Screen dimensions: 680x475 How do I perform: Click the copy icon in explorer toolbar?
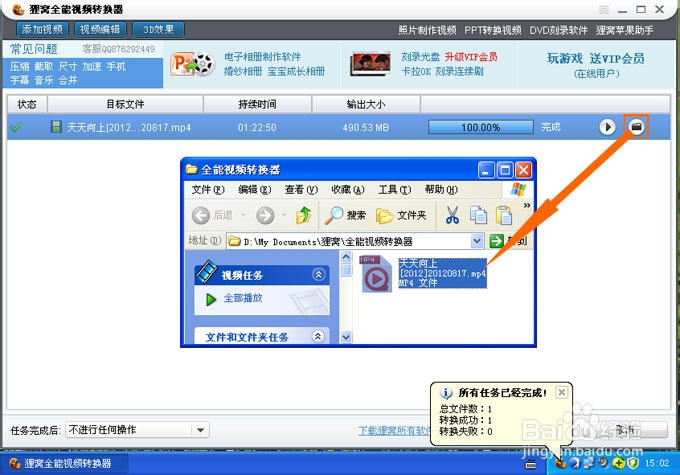pyautogui.click(x=478, y=215)
